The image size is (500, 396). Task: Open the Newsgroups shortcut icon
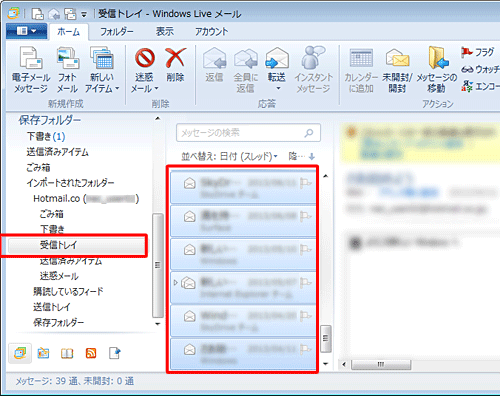(115, 353)
